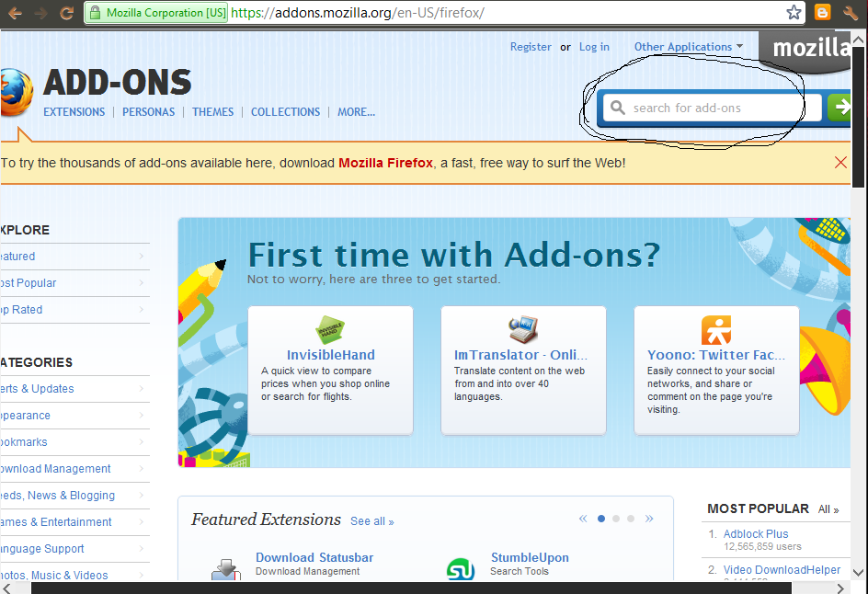
Task: Click horizontal scrollbar right arrow
Action: (x=840, y=588)
